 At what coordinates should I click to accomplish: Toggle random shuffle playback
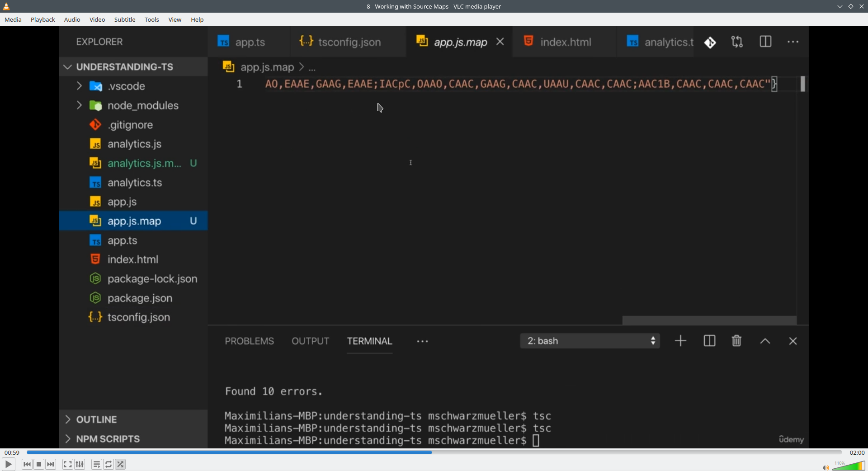(x=121, y=464)
